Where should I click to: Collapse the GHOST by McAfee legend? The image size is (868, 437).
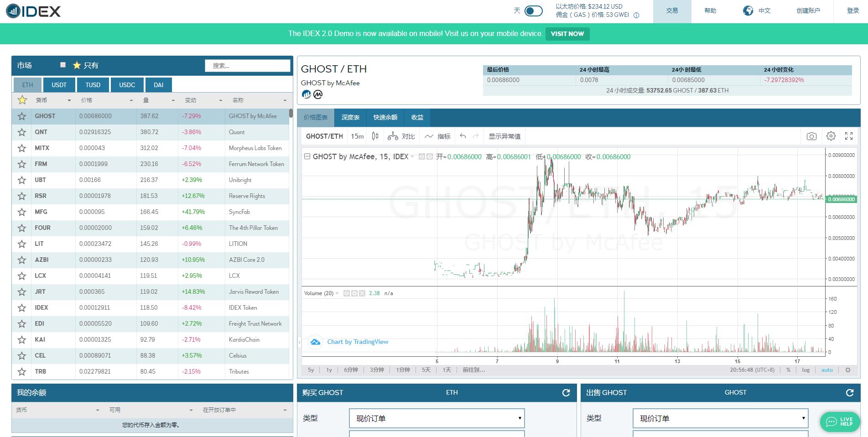tap(307, 156)
